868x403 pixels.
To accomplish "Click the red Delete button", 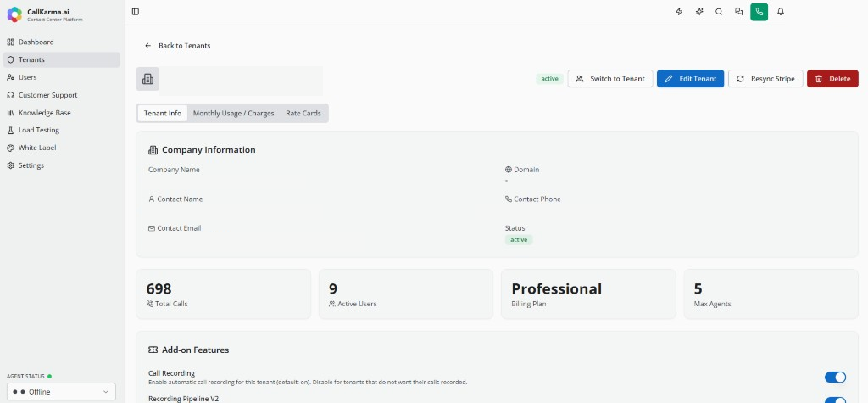I will (x=832, y=79).
